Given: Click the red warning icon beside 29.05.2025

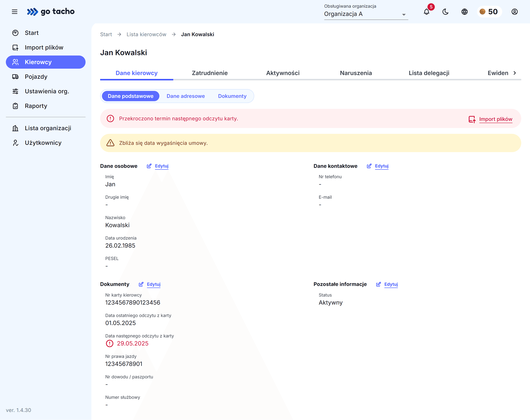Looking at the screenshot, I should tap(109, 343).
